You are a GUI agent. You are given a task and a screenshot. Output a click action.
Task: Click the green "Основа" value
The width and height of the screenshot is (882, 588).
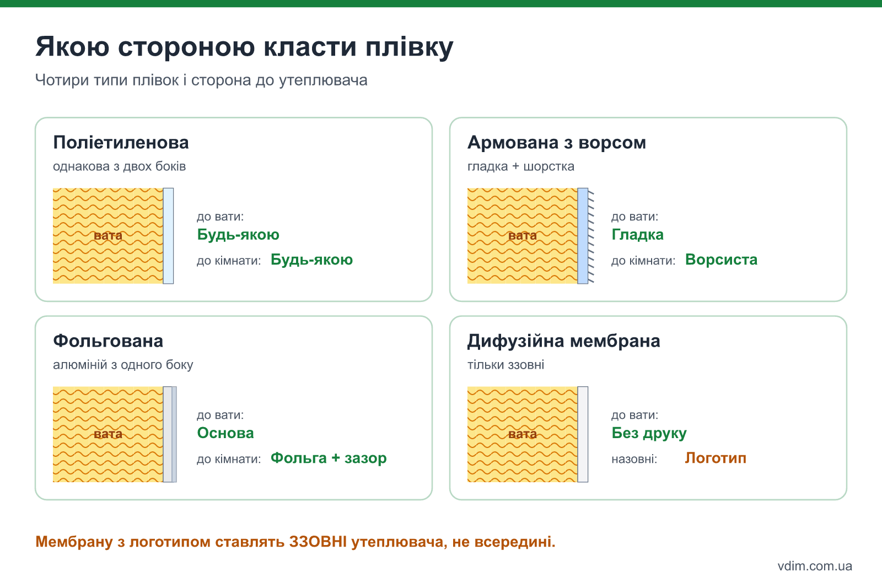point(225,433)
